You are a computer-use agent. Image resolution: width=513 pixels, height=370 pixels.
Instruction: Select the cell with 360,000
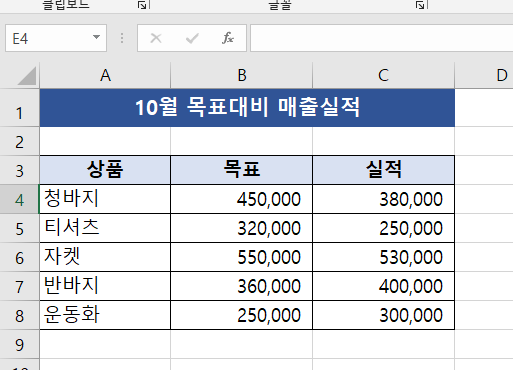pos(242,286)
